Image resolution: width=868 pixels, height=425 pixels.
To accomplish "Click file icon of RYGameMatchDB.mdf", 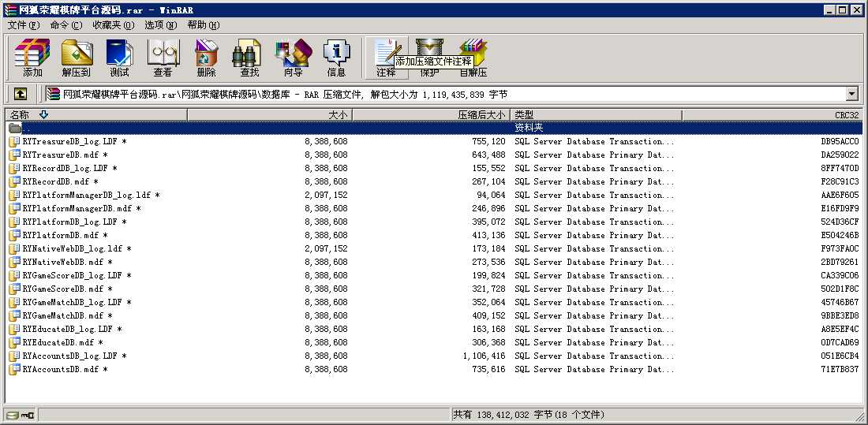I will tap(15, 315).
